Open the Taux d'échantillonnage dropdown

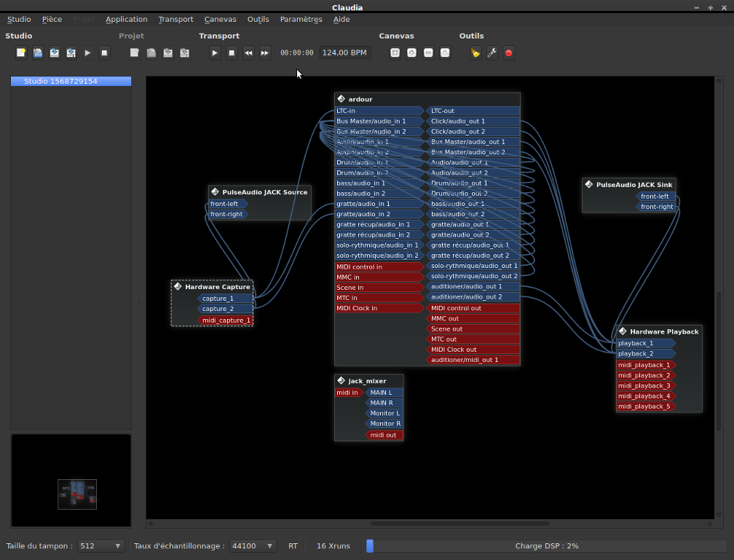pos(253,545)
